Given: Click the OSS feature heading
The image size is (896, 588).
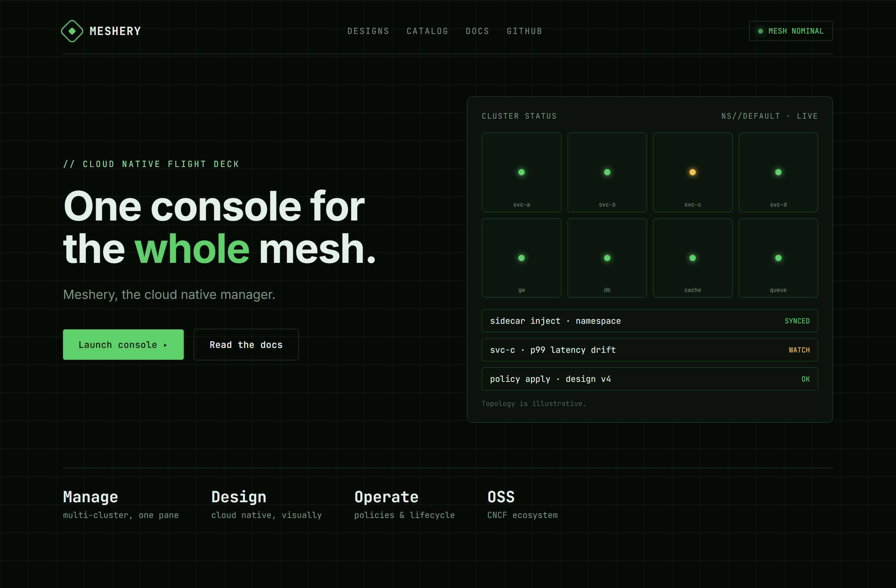Looking at the screenshot, I should (x=501, y=497).
